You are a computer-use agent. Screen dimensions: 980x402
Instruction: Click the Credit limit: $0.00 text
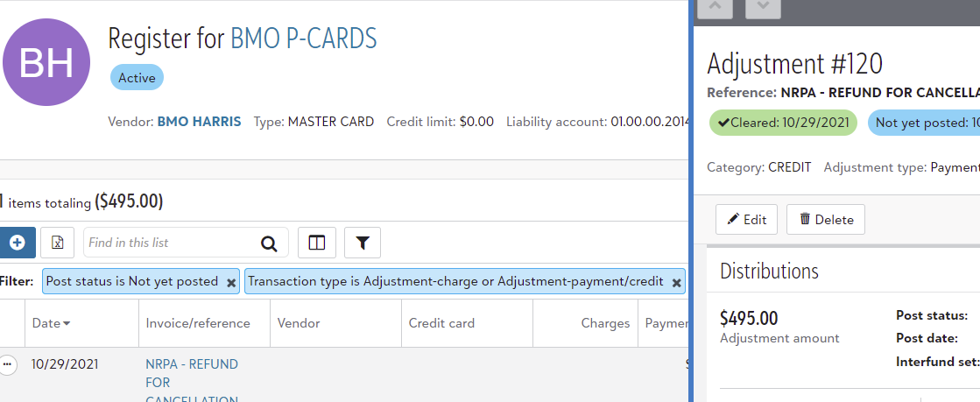point(440,121)
